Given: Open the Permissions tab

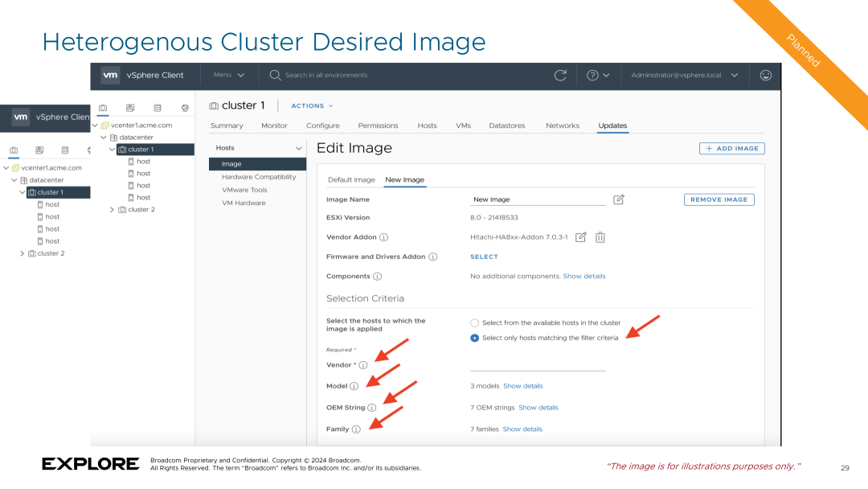Looking at the screenshot, I should 378,125.
